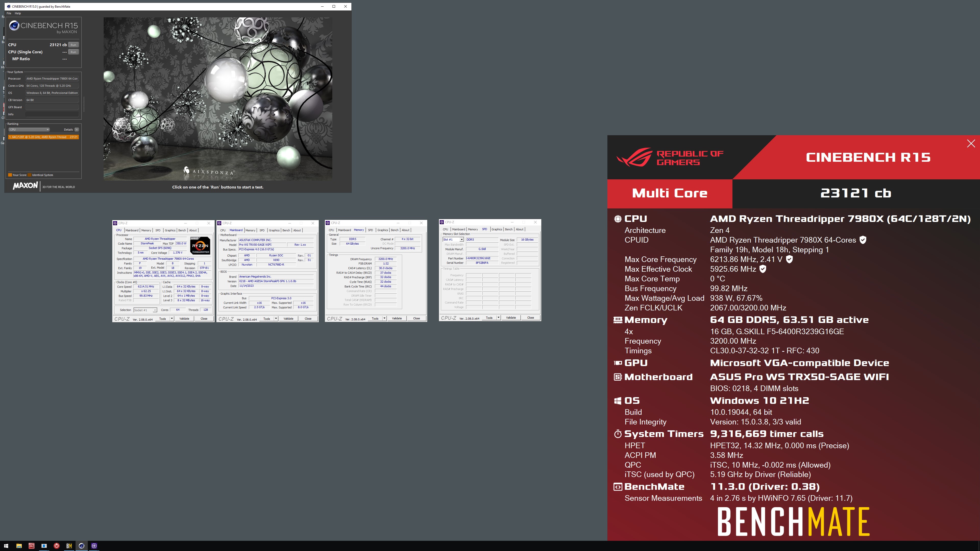Run the CPU multi-core benchmark
980x551 pixels.
(73, 45)
